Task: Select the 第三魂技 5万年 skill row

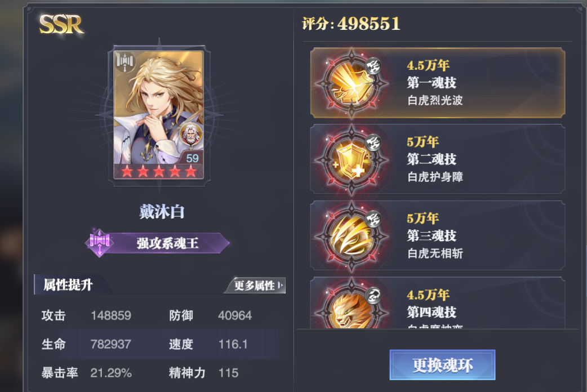Action: click(438, 236)
